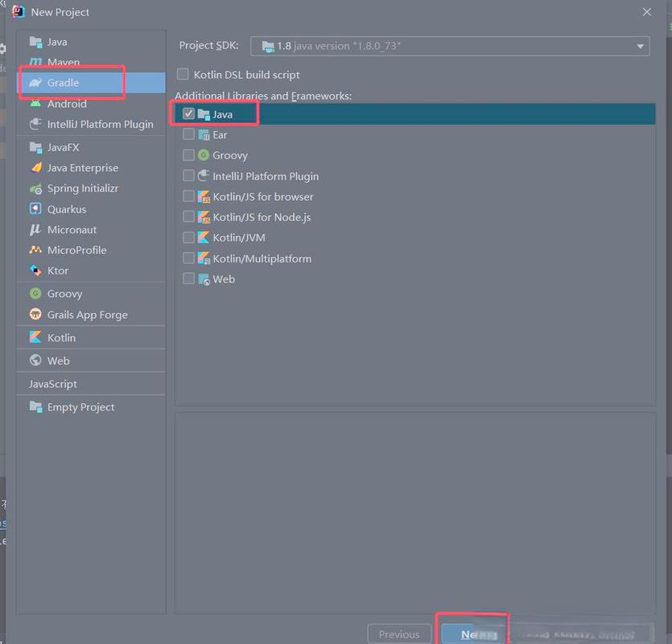Click the Kotlin/JS for Node.js icon

pyautogui.click(x=204, y=217)
